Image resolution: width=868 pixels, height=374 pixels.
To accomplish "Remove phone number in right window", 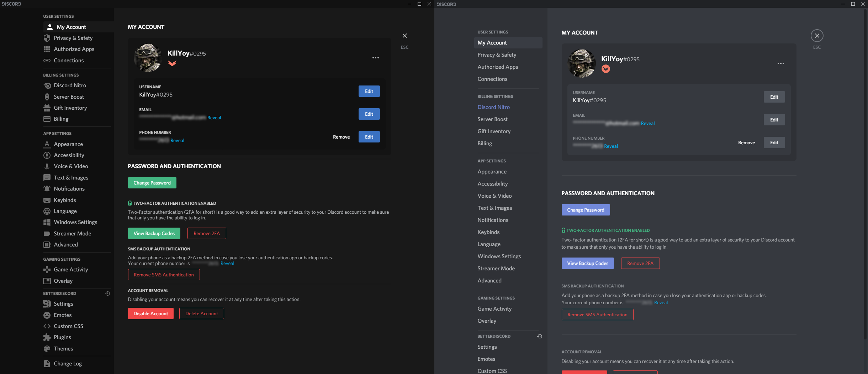I will (746, 142).
